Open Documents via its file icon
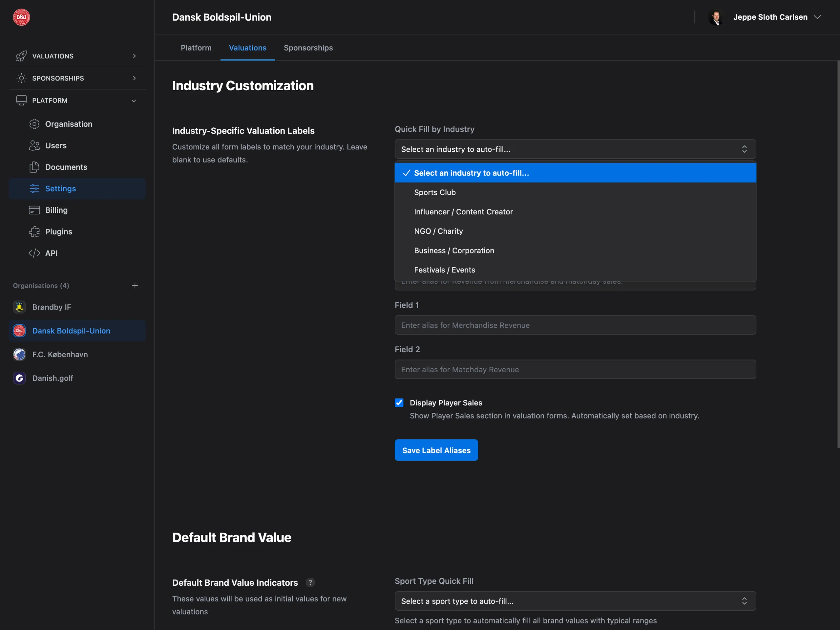840x630 pixels. coord(34,167)
